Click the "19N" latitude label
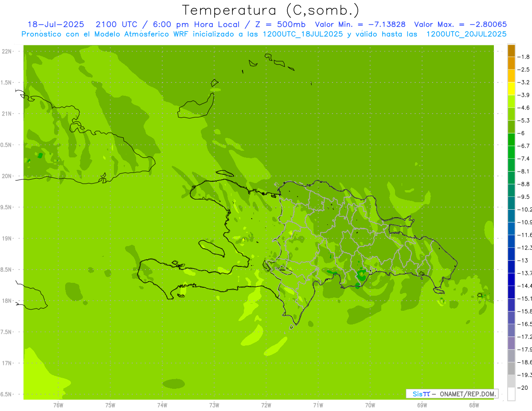This screenshot has height=411, width=532. pyautogui.click(x=6, y=239)
